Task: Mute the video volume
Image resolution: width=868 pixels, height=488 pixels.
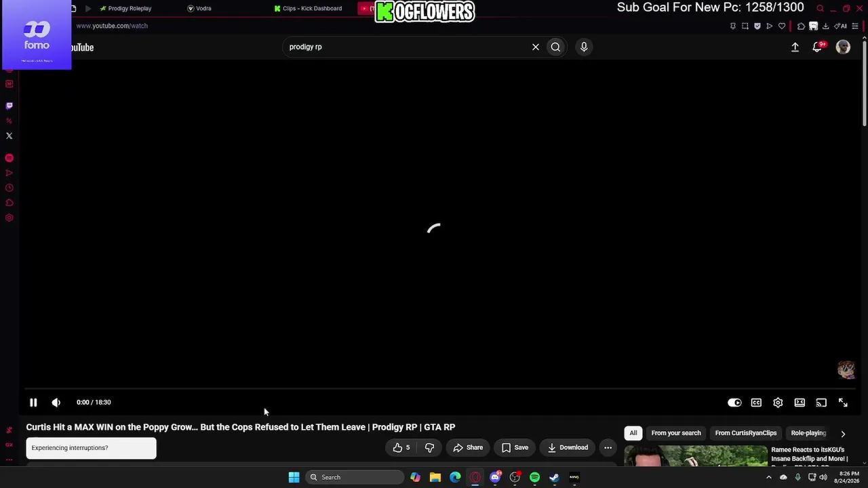Action: pos(56,403)
